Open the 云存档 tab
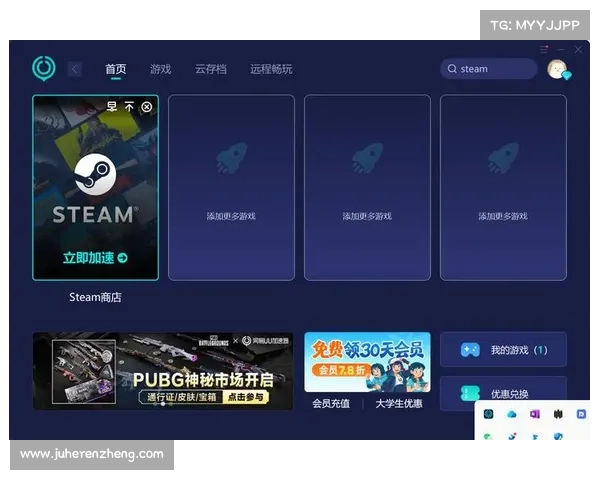The image size is (600, 480). (x=211, y=69)
